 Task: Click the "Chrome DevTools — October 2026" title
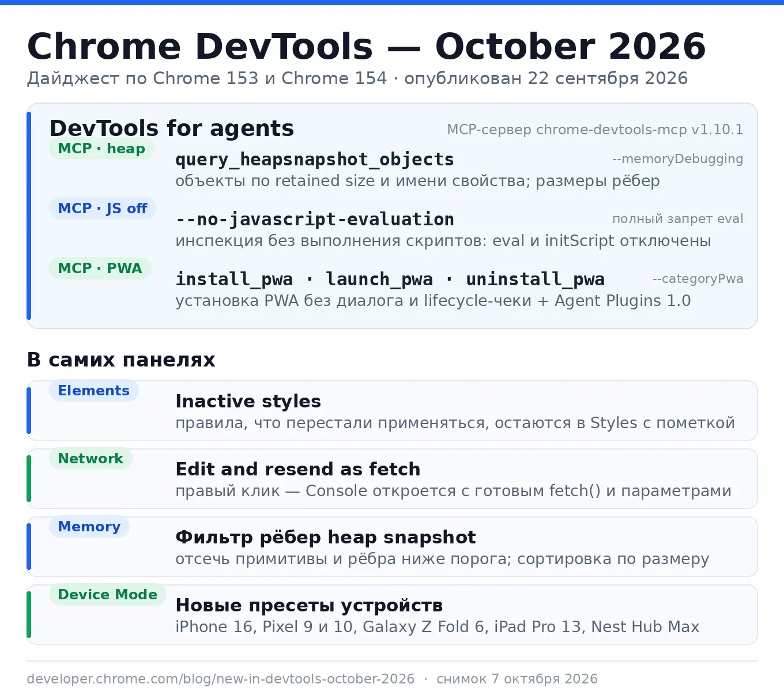[x=367, y=47]
